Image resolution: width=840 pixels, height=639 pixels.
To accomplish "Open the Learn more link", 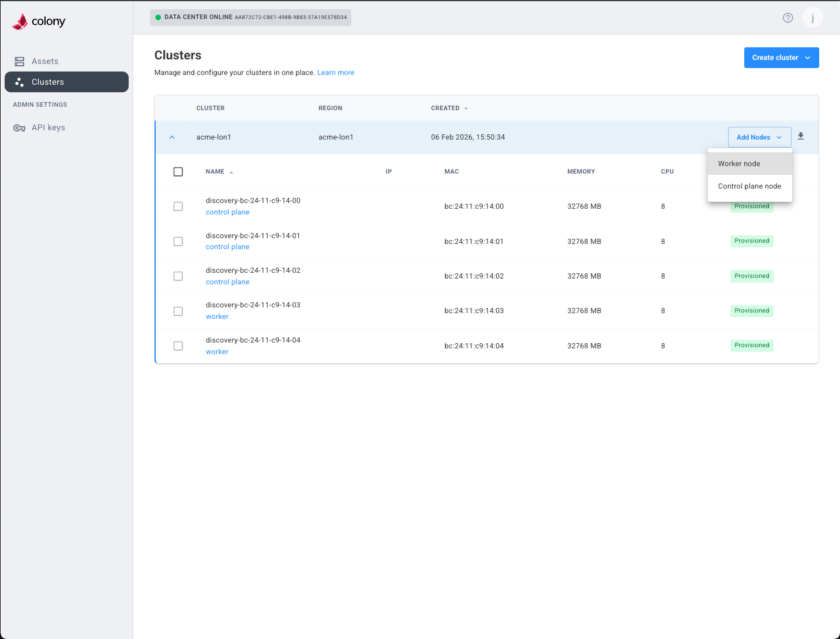I will [x=336, y=72].
